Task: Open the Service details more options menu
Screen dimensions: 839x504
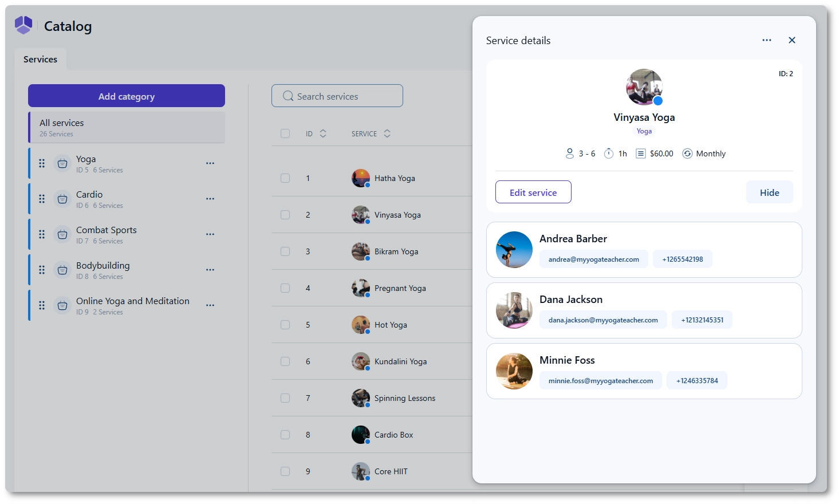Action: [x=767, y=40]
